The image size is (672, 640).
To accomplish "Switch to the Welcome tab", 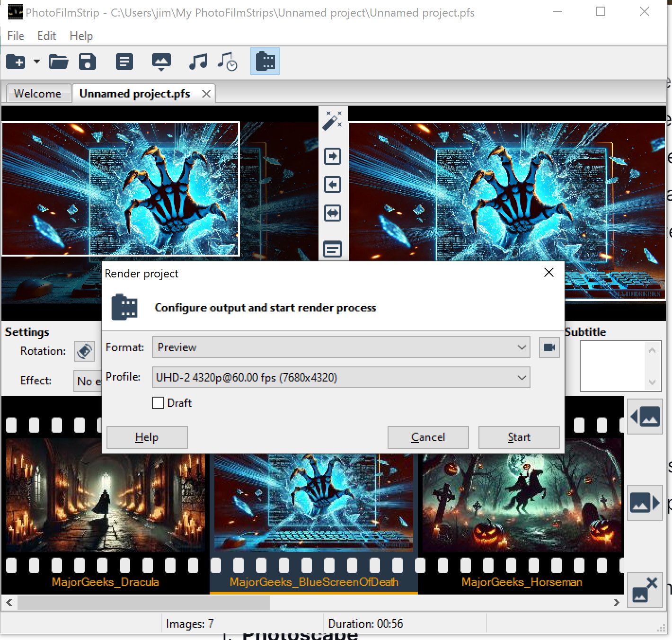I will click(38, 93).
